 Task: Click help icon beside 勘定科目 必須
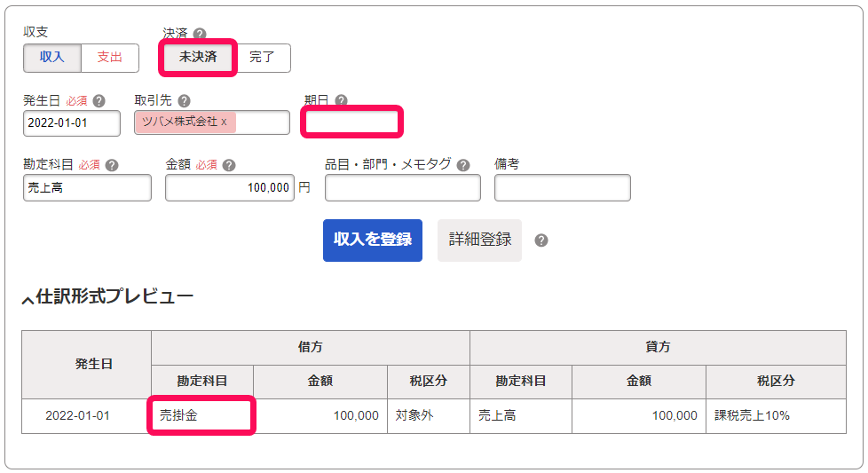click(x=112, y=165)
